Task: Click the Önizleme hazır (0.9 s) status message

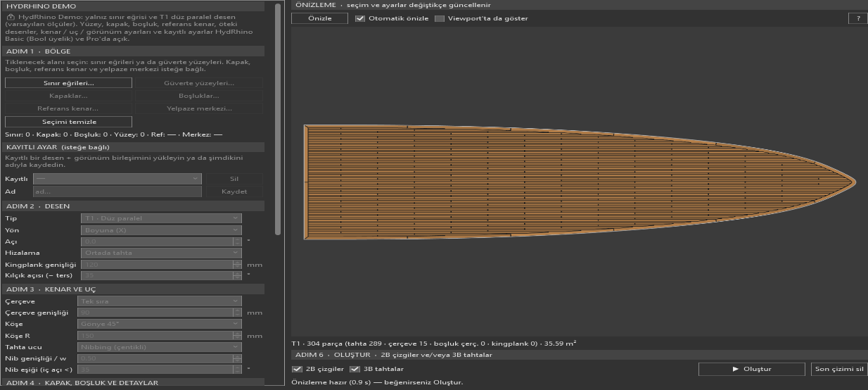Action: coord(377,382)
